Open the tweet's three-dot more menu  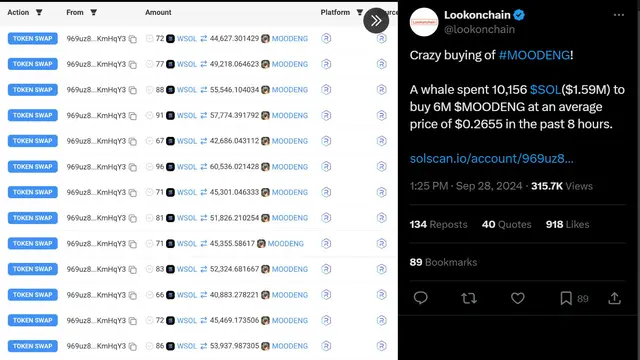point(618,15)
